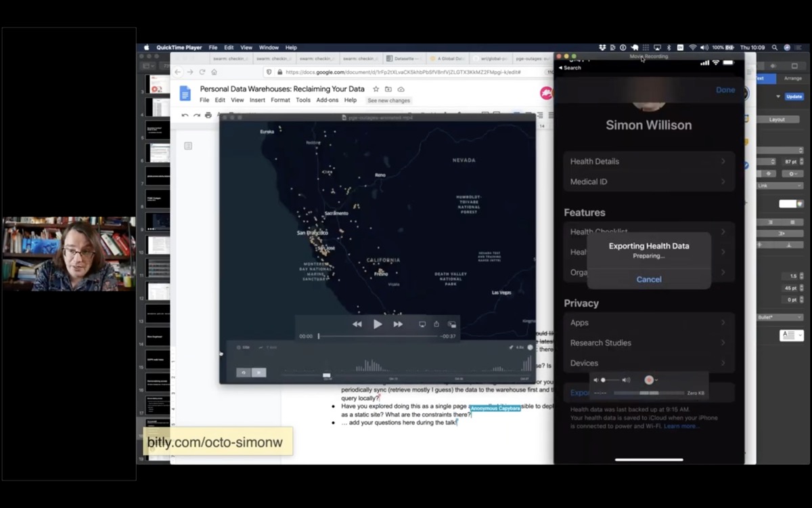Open the Bullet style dropdown in Keynote

tap(781, 317)
